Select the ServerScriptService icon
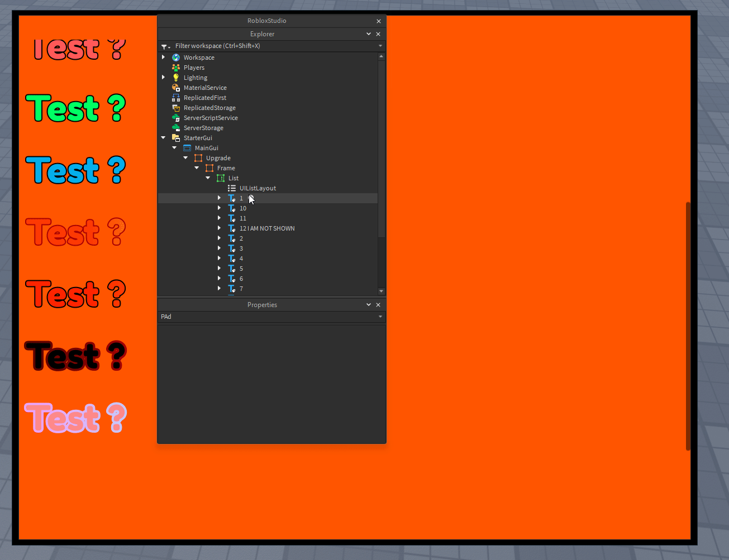 coord(176,118)
